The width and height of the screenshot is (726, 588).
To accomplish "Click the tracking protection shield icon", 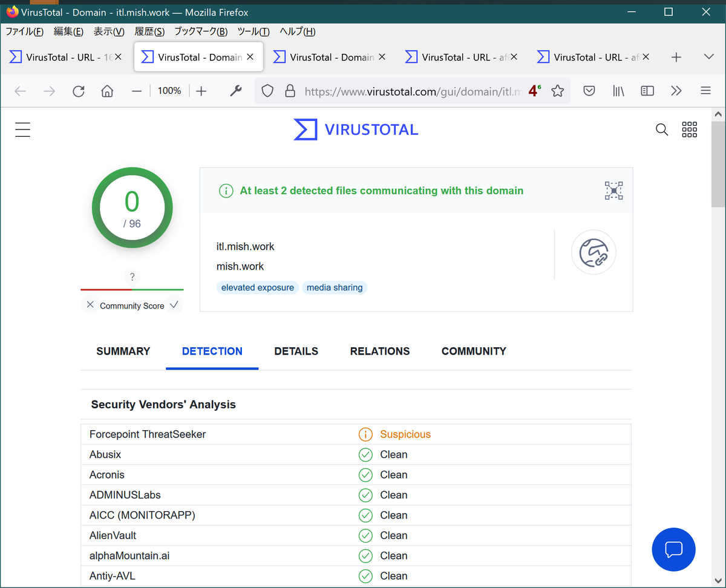I will (267, 91).
